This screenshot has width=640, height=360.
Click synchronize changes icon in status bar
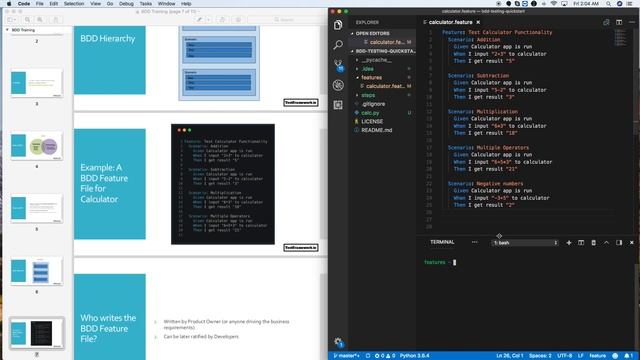(x=368, y=356)
